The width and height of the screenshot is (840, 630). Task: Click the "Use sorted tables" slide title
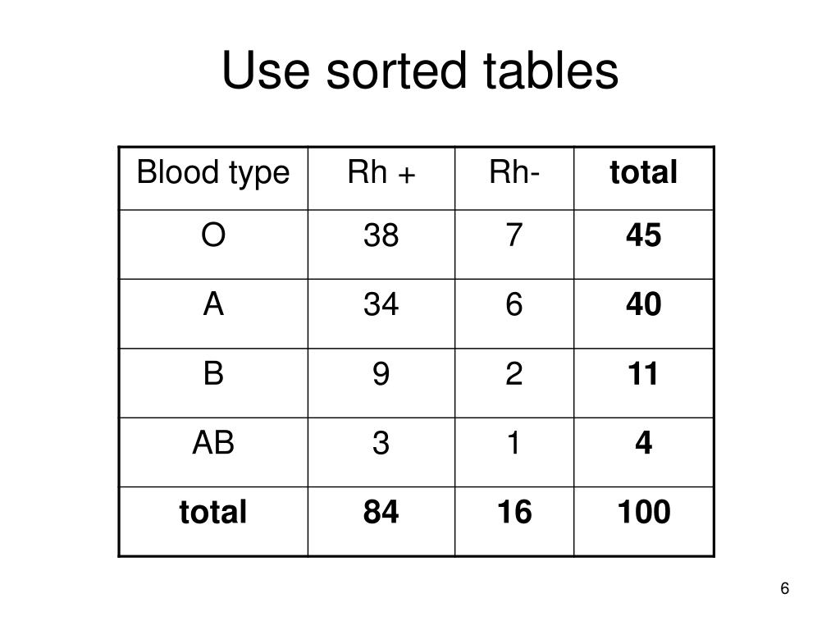pyautogui.click(x=419, y=71)
